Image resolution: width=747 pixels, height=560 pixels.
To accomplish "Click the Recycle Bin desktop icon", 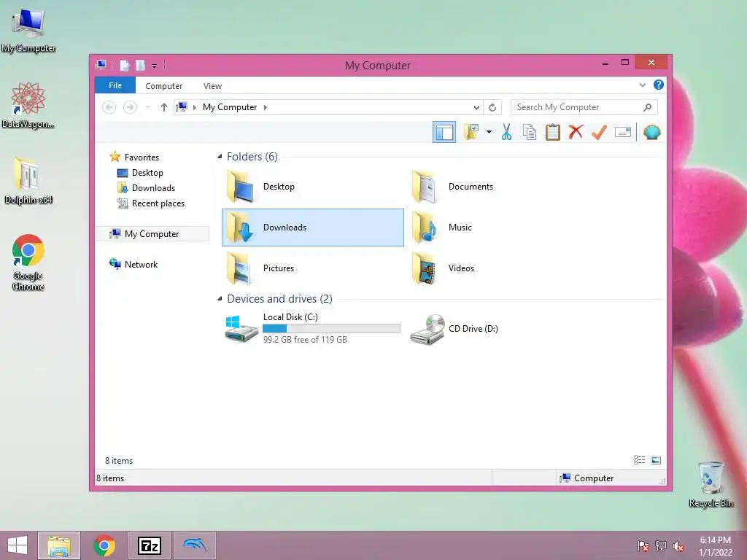I will pyautogui.click(x=711, y=484).
